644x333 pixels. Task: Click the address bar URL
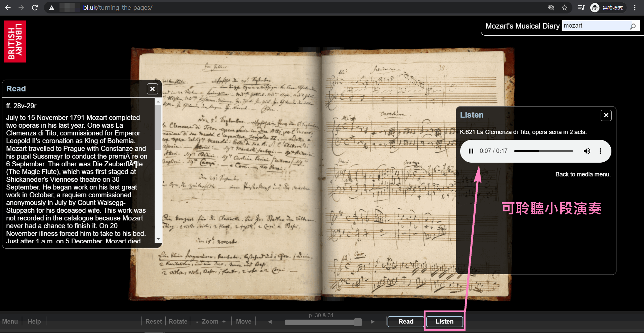pyautogui.click(x=118, y=7)
